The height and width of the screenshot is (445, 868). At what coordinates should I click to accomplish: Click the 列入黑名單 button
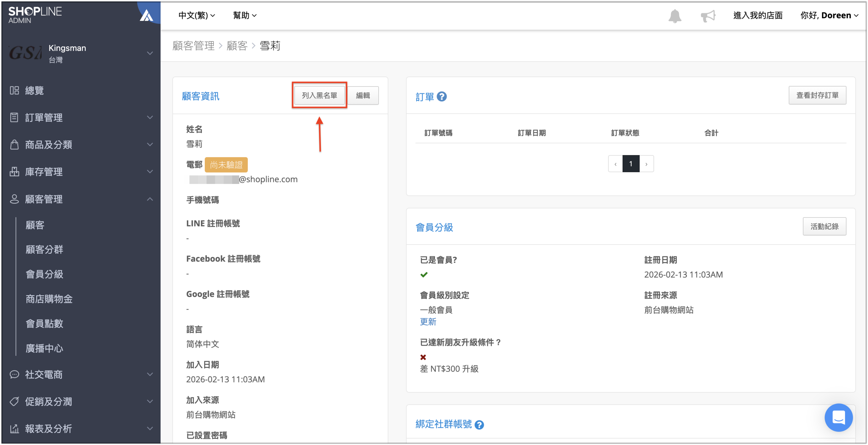pyautogui.click(x=319, y=96)
